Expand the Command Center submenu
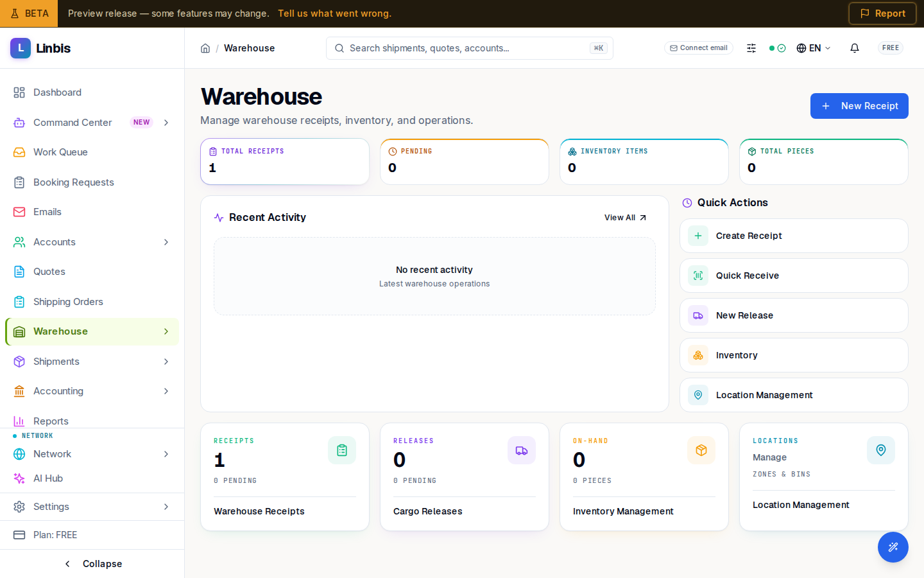Viewport: 924px width, 578px height. tap(166, 123)
